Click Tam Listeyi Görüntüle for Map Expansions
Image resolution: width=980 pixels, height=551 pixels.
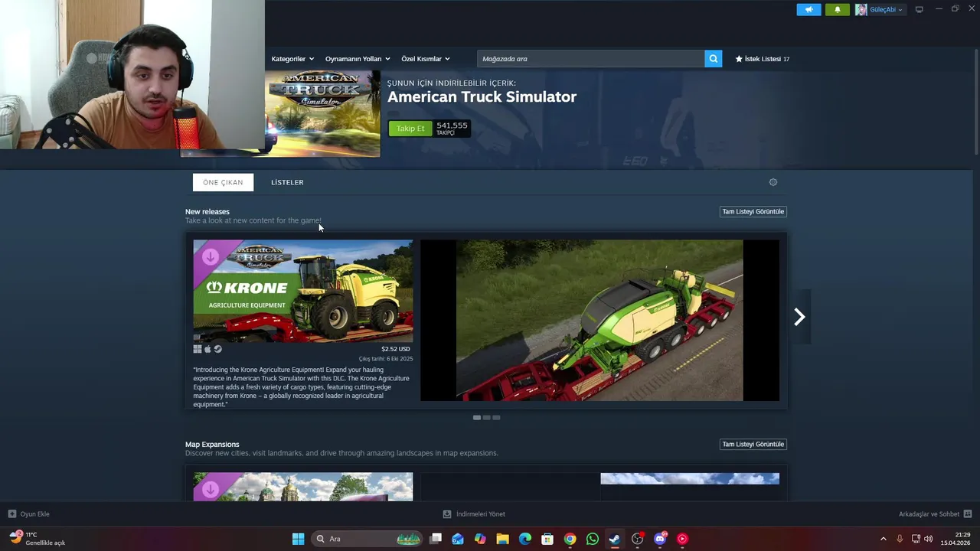click(753, 445)
